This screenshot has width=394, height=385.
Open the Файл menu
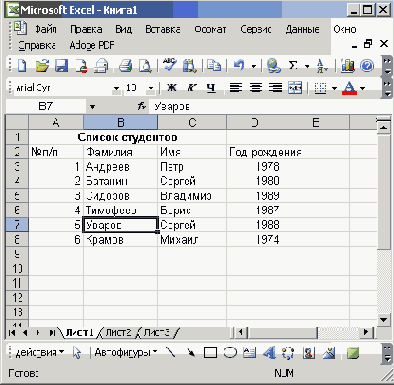click(46, 30)
